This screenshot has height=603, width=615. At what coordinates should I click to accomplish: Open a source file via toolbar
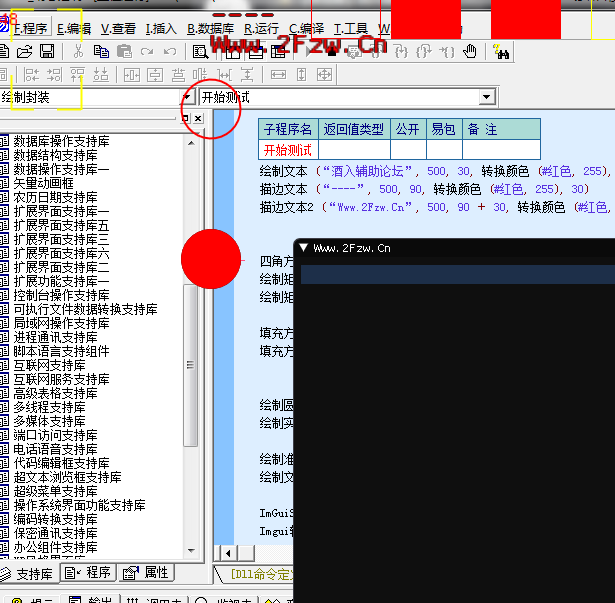click(x=24, y=52)
